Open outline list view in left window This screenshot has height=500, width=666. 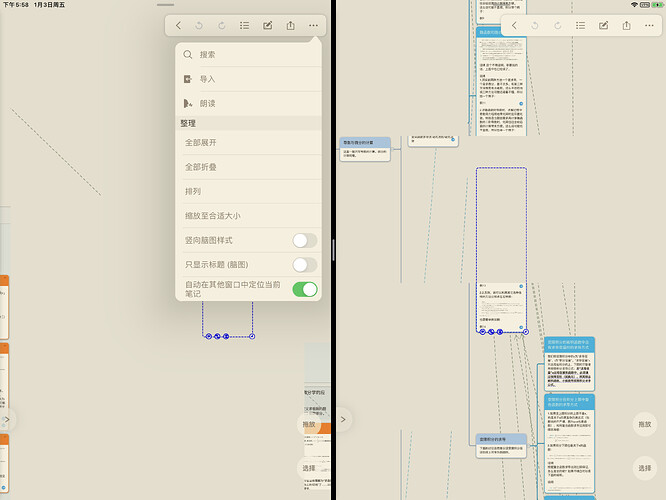click(x=245, y=25)
